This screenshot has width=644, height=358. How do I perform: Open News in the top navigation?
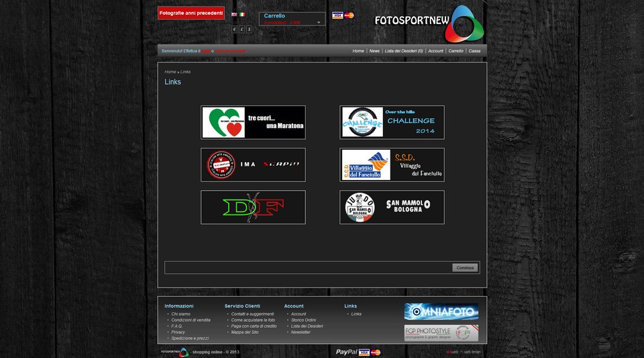click(x=374, y=51)
